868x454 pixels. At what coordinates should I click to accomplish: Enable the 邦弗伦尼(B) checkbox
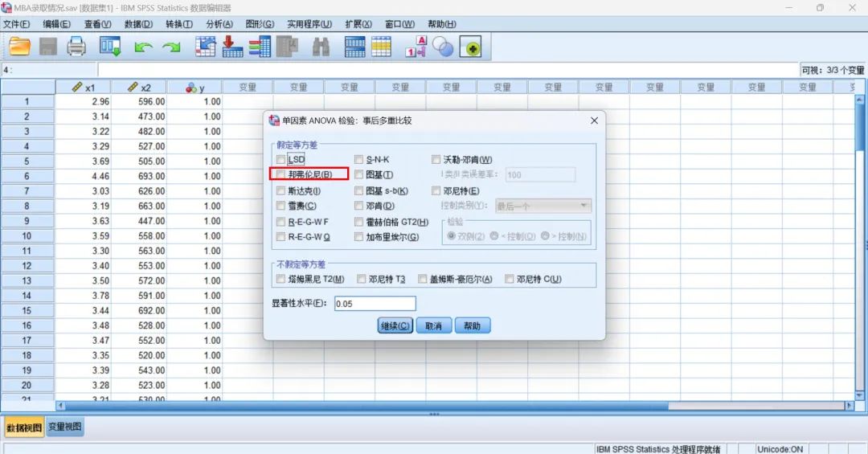[280, 174]
